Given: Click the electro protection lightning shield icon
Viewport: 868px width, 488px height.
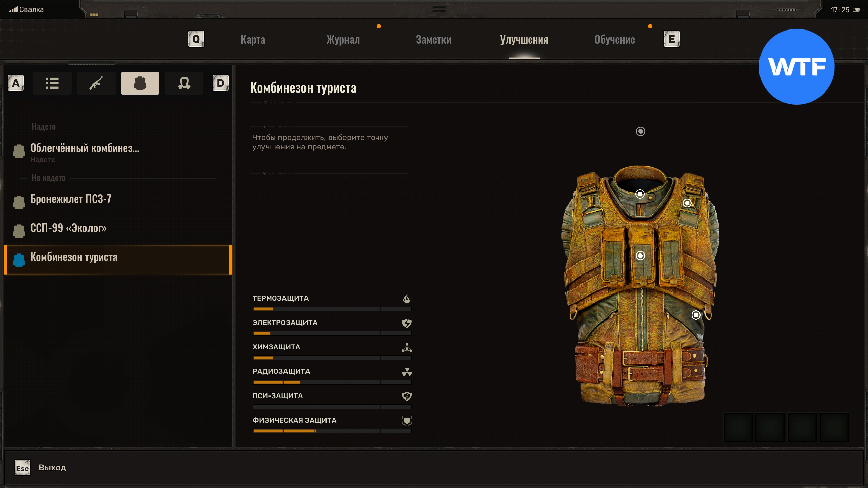Looking at the screenshot, I should (407, 323).
